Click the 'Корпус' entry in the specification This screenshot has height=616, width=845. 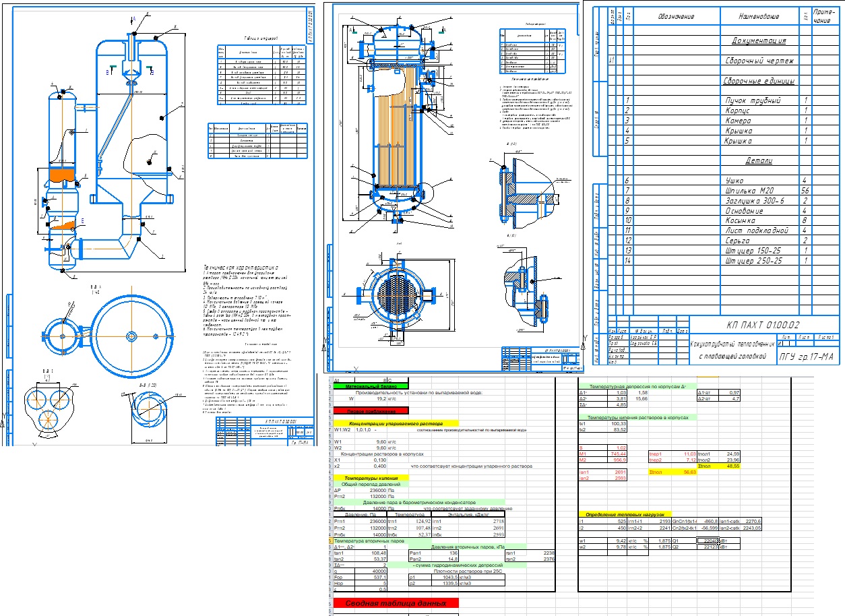click(739, 111)
